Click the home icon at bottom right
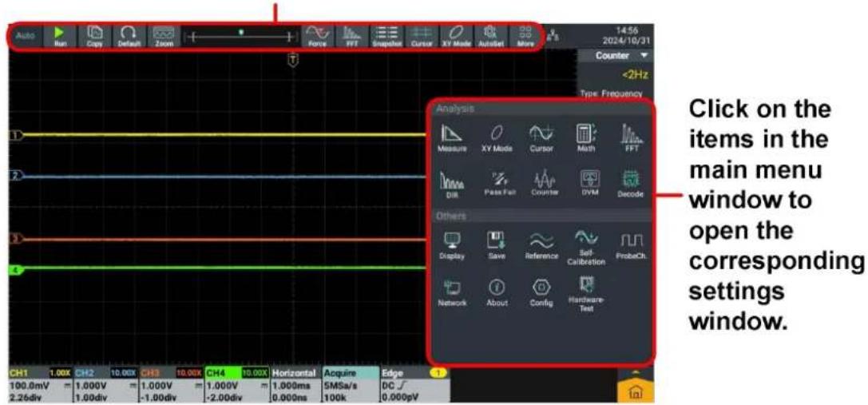 635,393
